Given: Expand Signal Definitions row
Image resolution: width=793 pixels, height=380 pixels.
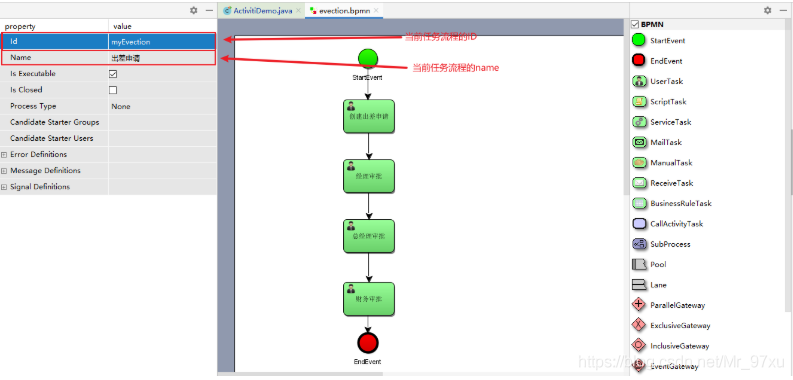Looking at the screenshot, I should (x=4, y=187).
